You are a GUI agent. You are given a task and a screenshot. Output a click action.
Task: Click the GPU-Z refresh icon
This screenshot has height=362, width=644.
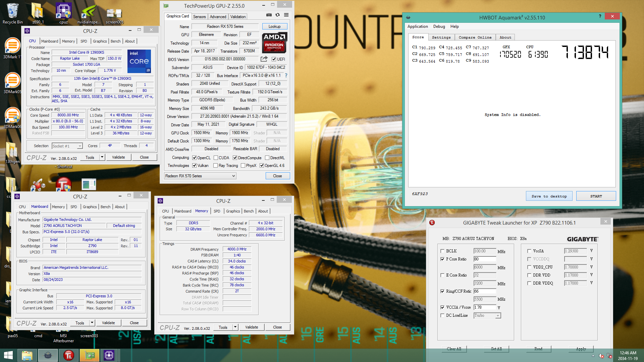[x=277, y=15]
